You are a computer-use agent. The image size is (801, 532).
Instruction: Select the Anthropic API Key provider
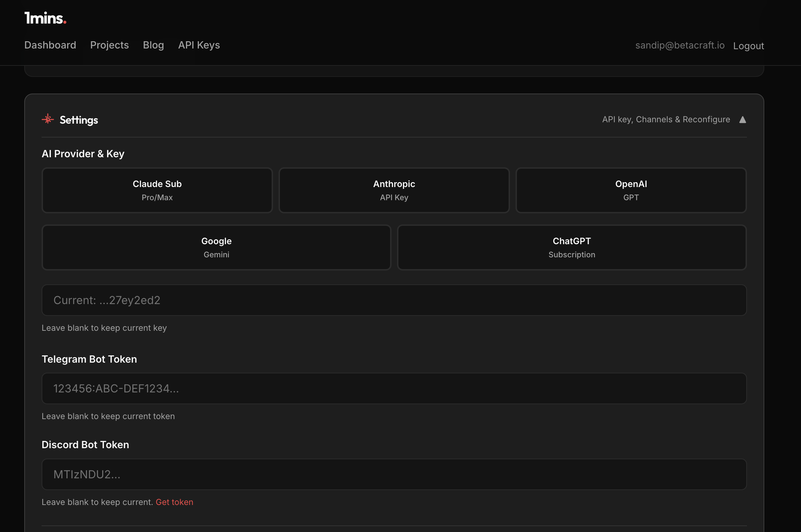click(394, 190)
